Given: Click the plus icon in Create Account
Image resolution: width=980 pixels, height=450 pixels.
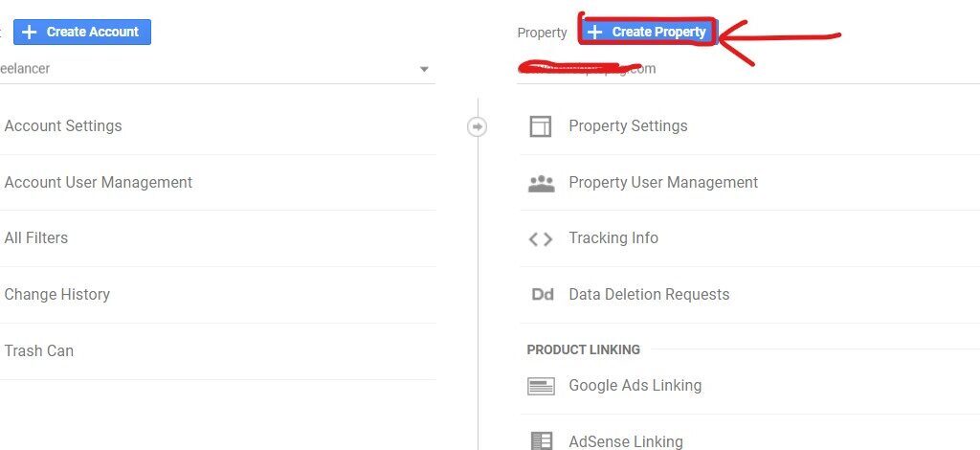Looking at the screenshot, I should click(30, 32).
